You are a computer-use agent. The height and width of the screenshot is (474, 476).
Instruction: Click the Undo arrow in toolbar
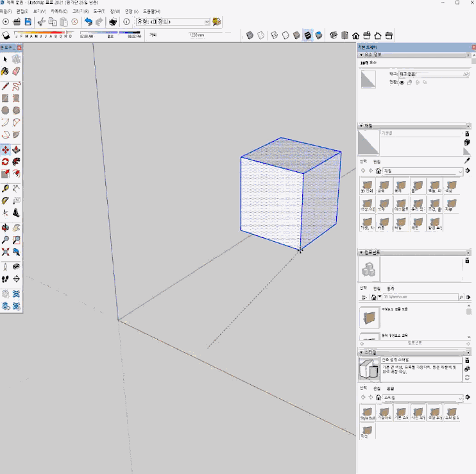click(x=88, y=22)
